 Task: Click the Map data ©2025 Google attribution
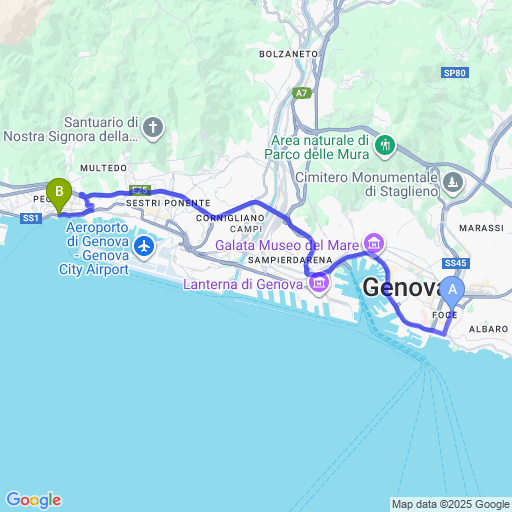coord(451,504)
